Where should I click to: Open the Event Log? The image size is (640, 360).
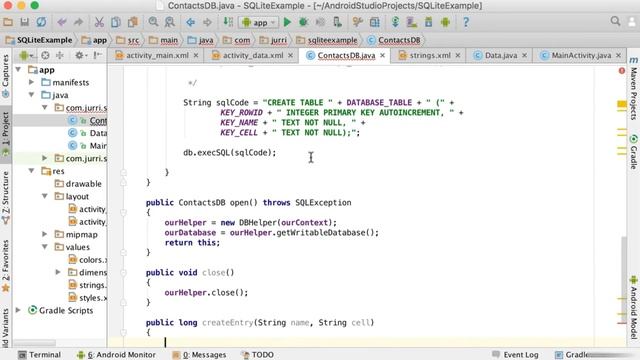pos(515,355)
